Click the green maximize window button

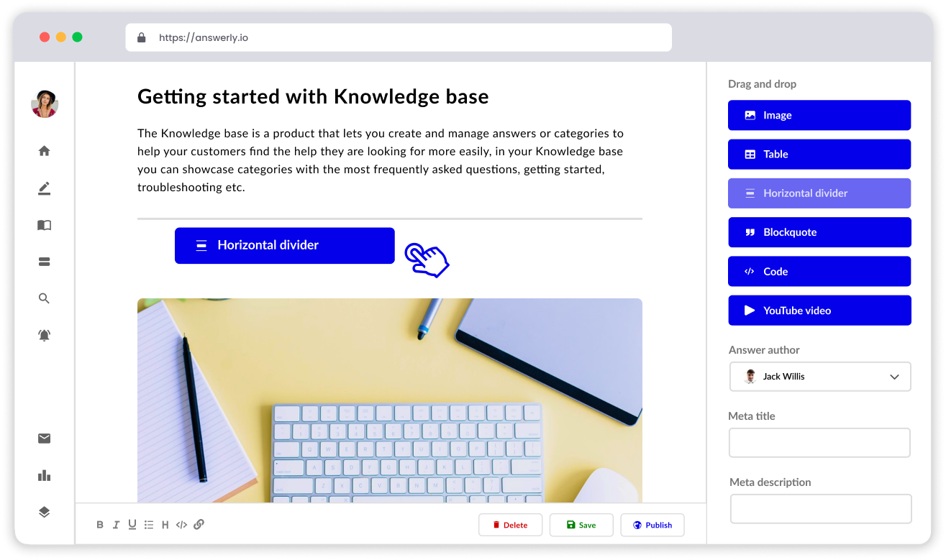click(77, 37)
